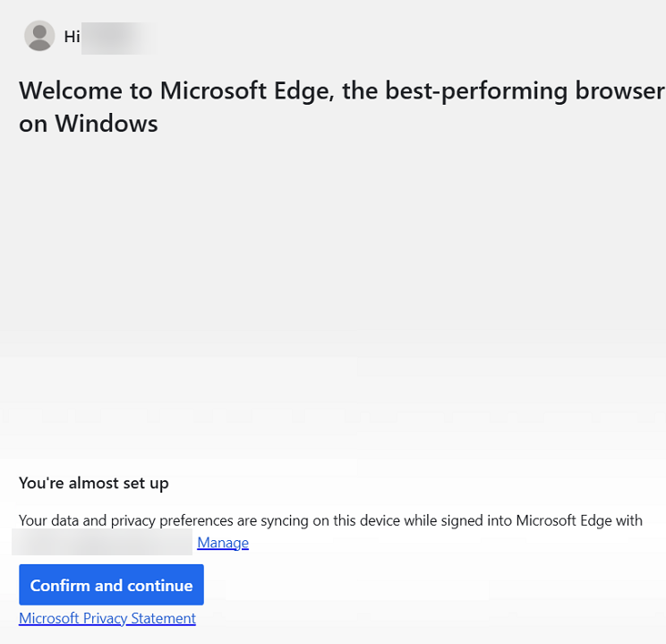This screenshot has width=666, height=644.
Task: Click the "Hi" greeting text
Action: tap(72, 37)
